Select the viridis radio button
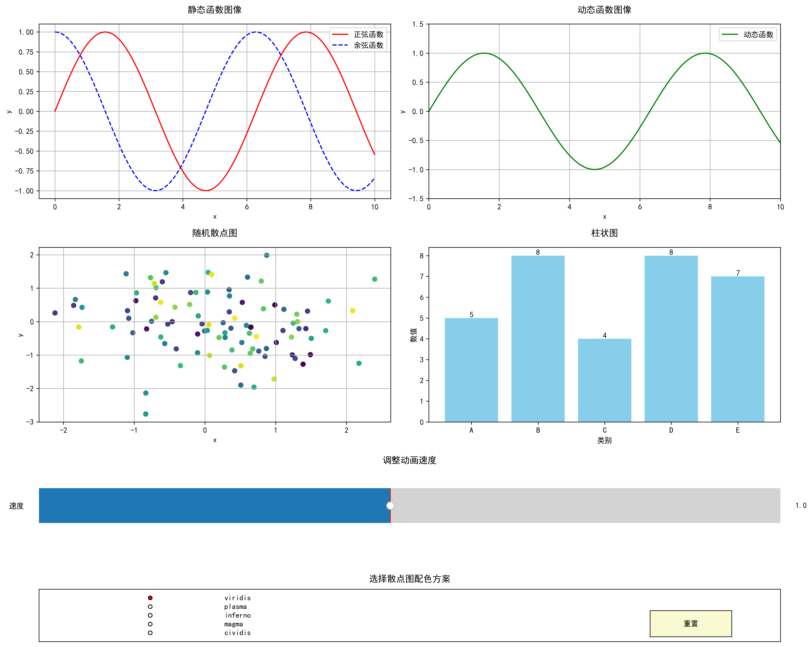The height and width of the screenshot is (647, 812). (x=150, y=598)
